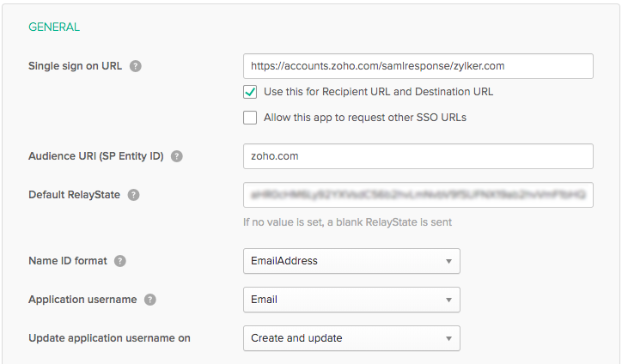Click the GENERAL section heading

click(x=54, y=27)
